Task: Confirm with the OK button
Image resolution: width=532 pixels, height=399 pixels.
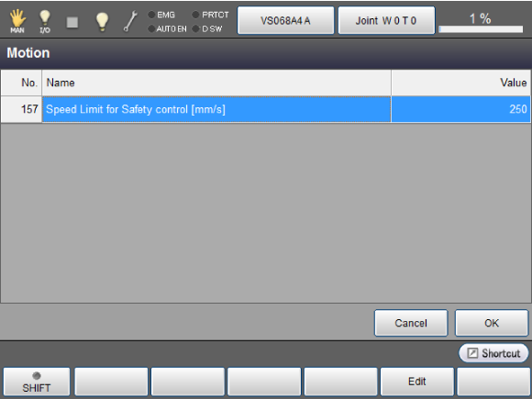Action: click(x=492, y=323)
